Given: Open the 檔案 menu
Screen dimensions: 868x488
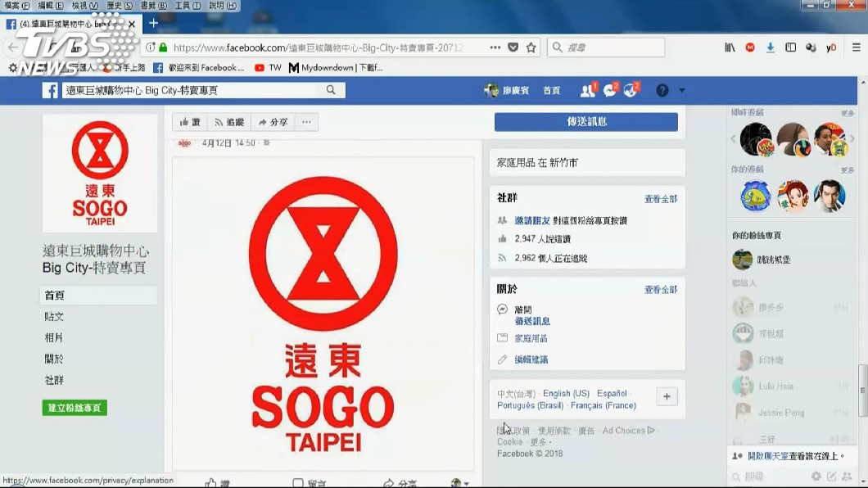Looking at the screenshot, I should 16,6.
